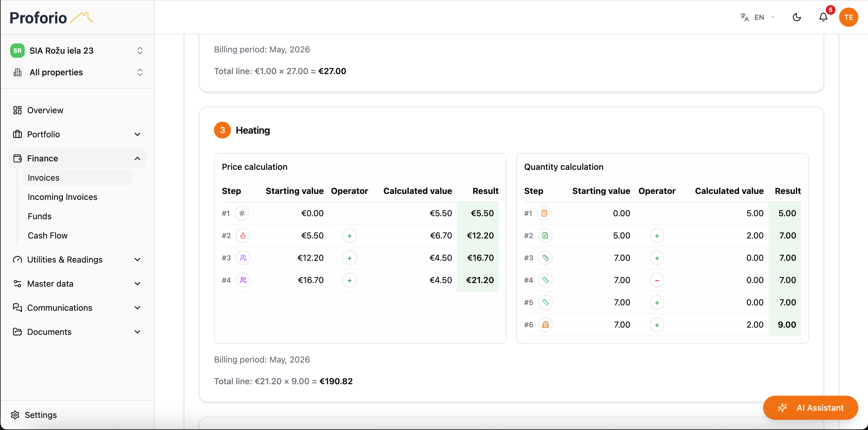Screen dimensions: 868x430
Task: Click the Communications chat icon
Action: [x=17, y=308]
